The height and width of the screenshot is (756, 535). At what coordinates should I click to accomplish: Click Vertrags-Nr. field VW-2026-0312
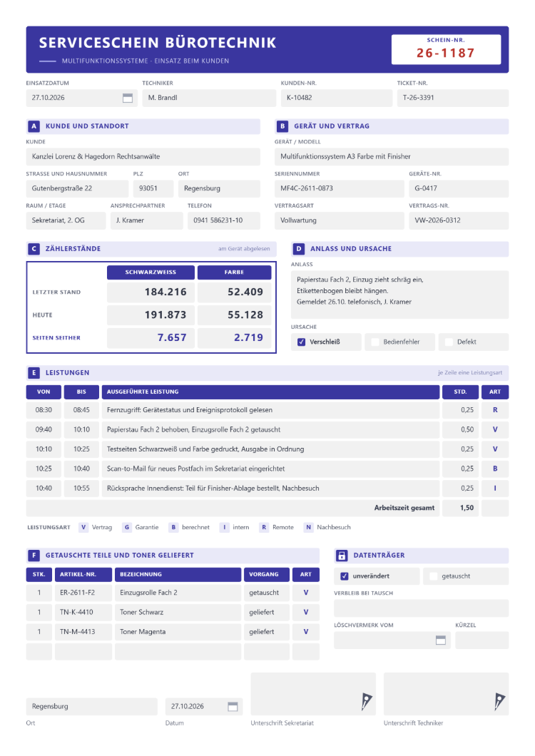click(x=459, y=220)
